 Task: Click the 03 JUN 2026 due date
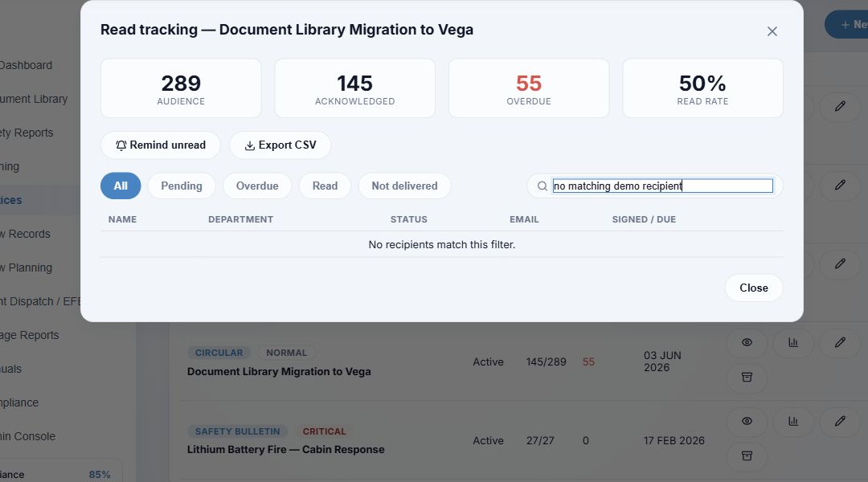(662, 361)
